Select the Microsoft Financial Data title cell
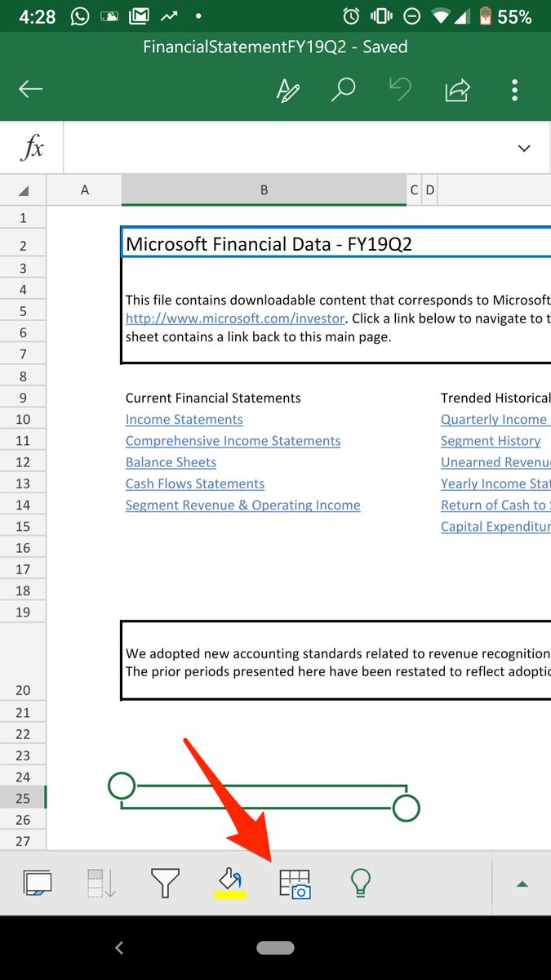Viewport: 551px width, 980px height. [x=335, y=243]
